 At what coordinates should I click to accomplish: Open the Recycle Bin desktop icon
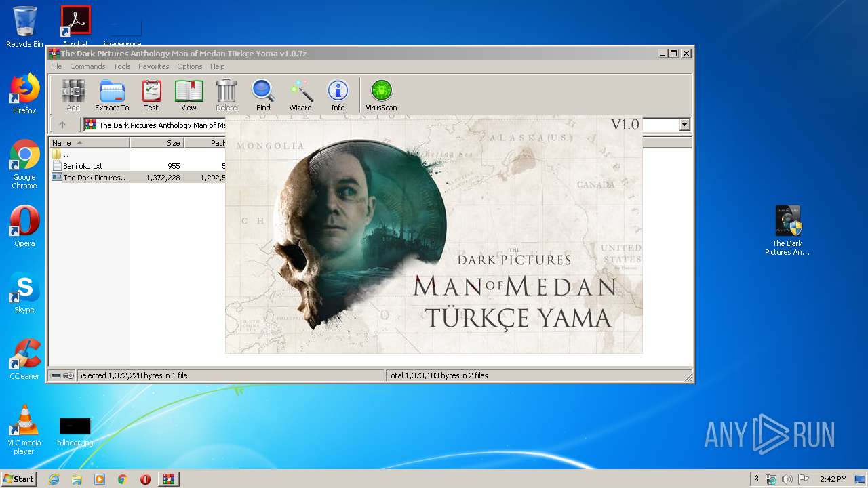24,27
